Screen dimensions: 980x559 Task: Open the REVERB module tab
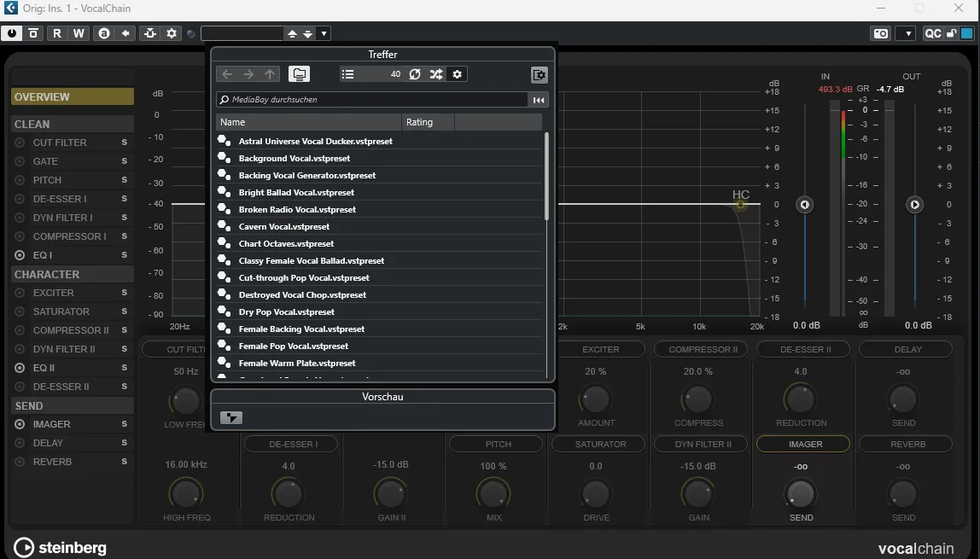pyautogui.click(x=906, y=444)
